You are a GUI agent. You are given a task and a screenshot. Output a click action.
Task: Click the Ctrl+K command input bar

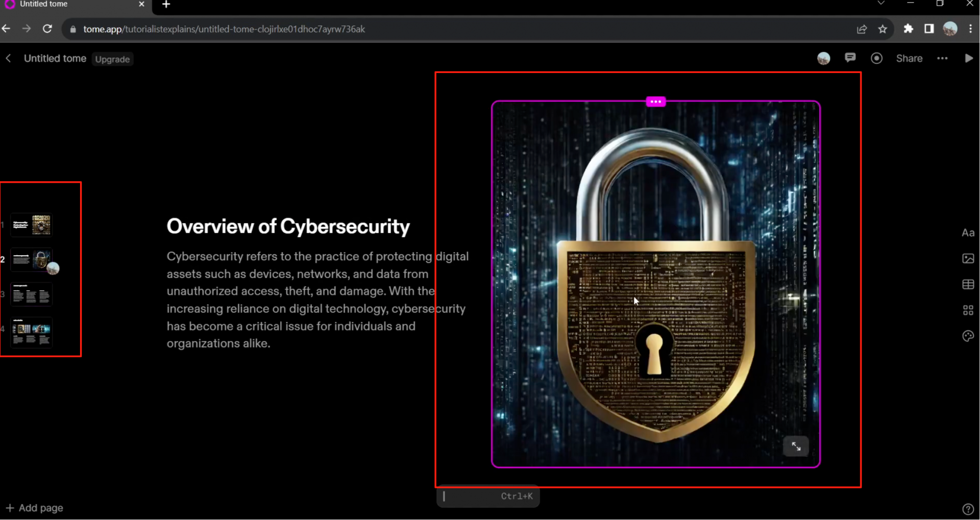488,496
